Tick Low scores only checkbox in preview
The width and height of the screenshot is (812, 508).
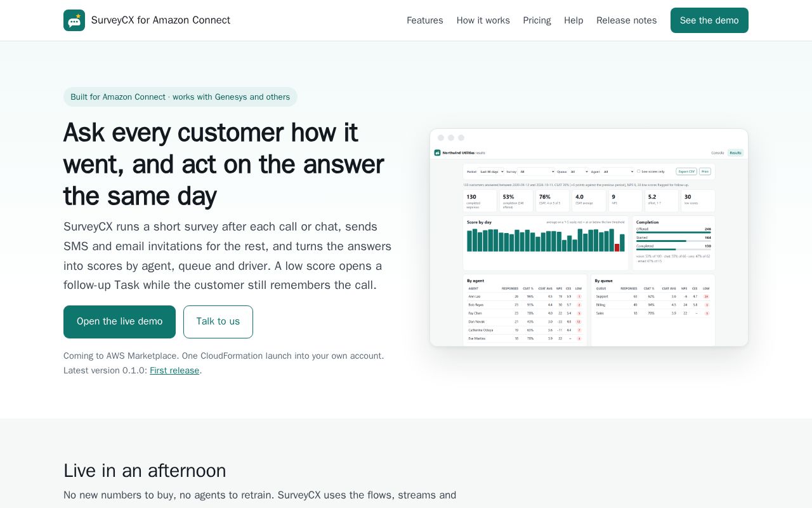639,171
